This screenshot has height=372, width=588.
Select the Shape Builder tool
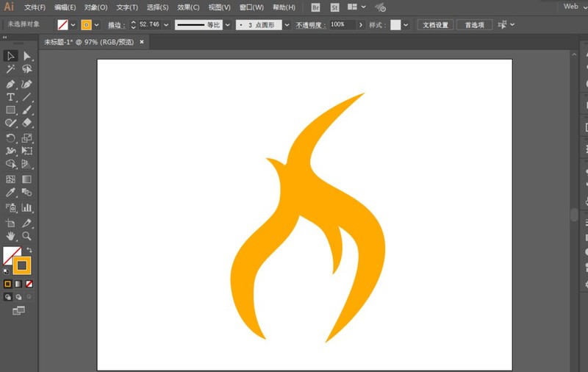tap(10, 164)
